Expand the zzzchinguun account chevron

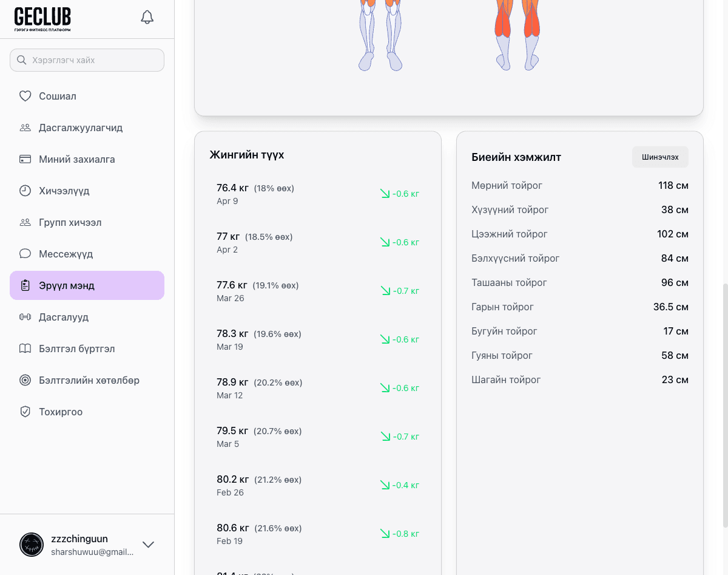148,545
